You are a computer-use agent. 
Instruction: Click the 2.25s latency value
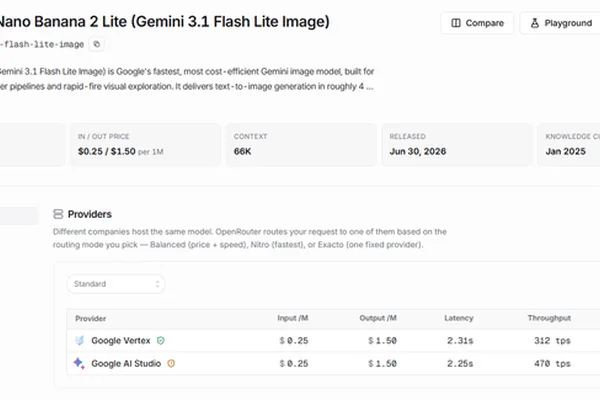tap(460, 364)
